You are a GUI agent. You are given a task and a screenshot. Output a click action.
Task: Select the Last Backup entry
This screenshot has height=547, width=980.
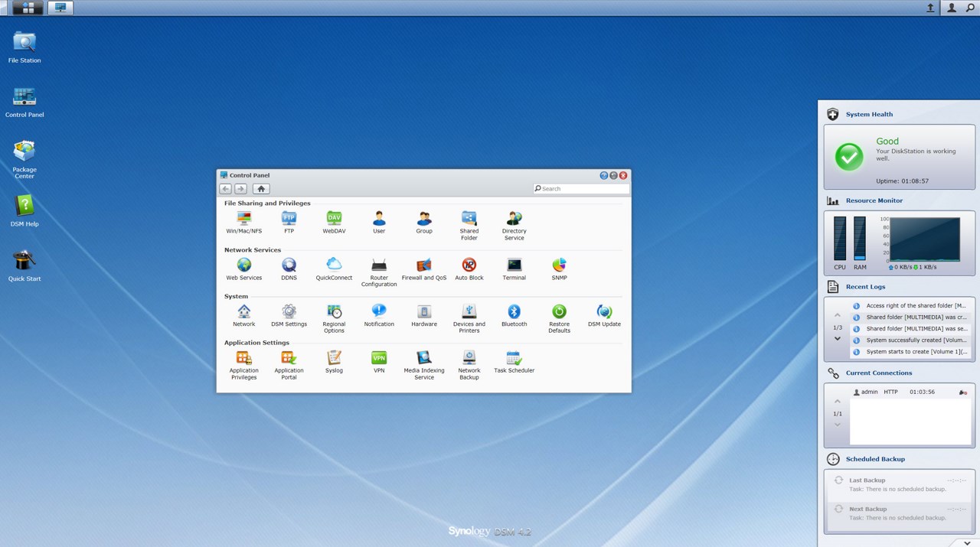900,484
